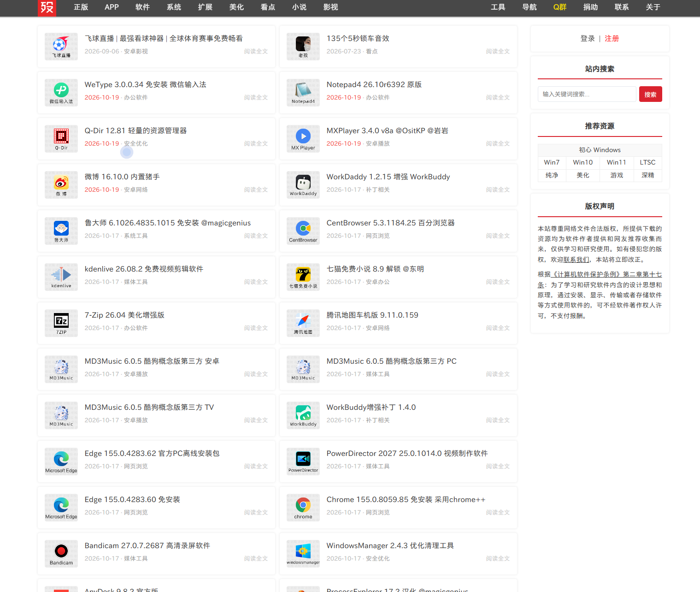Open the LTSC resource link
Screen dimensions: 700x592
pyautogui.click(x=647, y=162)
